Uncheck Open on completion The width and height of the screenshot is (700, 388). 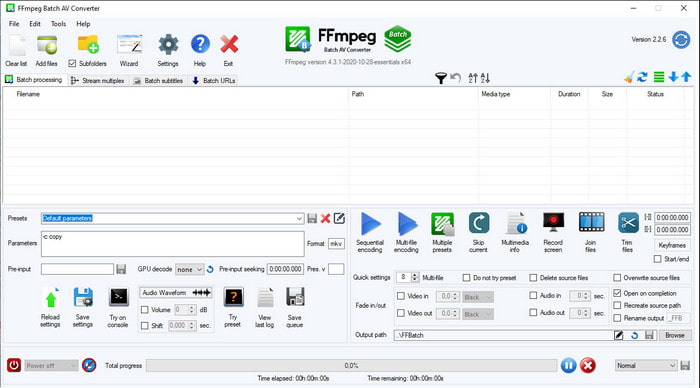tap(617, 293)
